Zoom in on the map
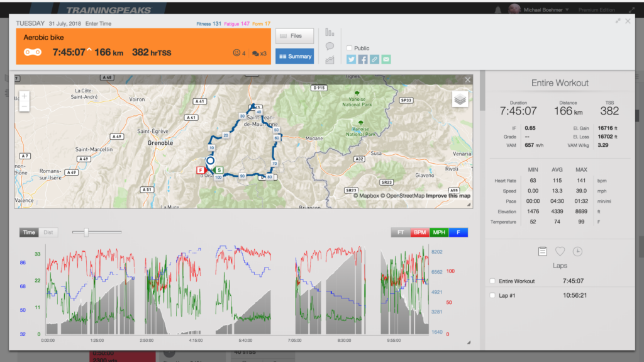 pyautogui.click(x=24, y=96)
